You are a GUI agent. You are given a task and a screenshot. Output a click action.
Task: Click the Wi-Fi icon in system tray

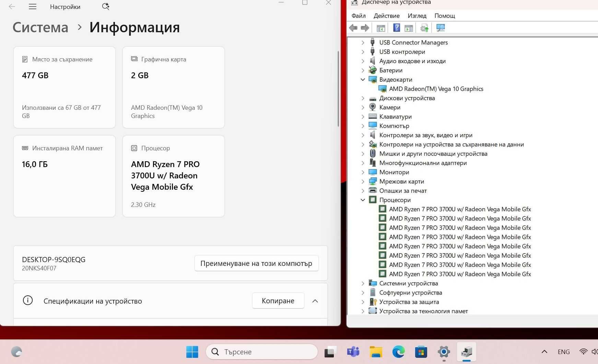tap(583, 352)
